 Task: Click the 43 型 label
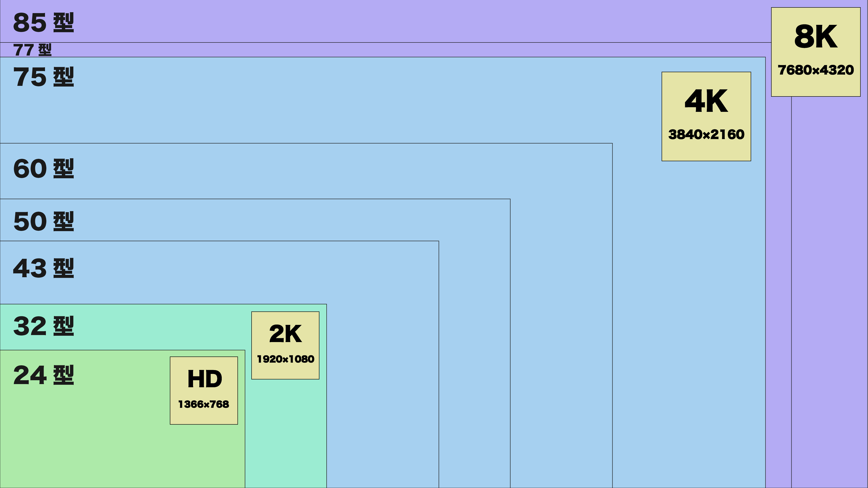click(x=43, y=268)
